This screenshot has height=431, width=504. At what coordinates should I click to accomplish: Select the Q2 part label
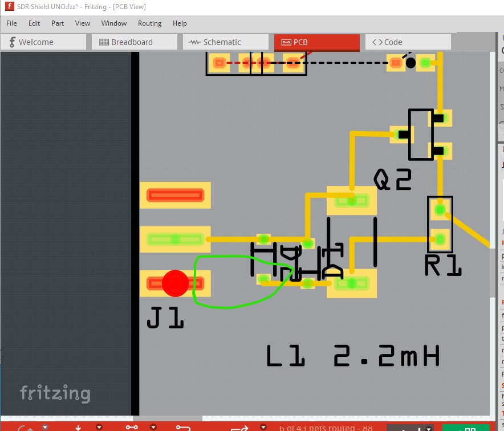pos(392,180)
